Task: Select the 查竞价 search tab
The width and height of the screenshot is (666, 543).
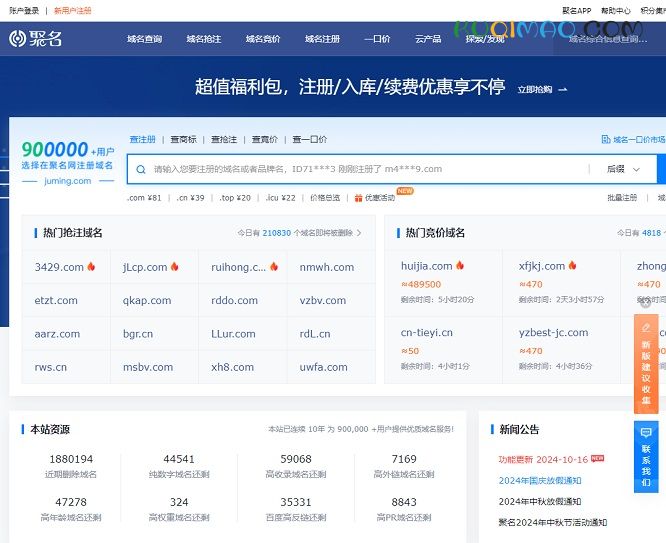Action: pos(265,139)
